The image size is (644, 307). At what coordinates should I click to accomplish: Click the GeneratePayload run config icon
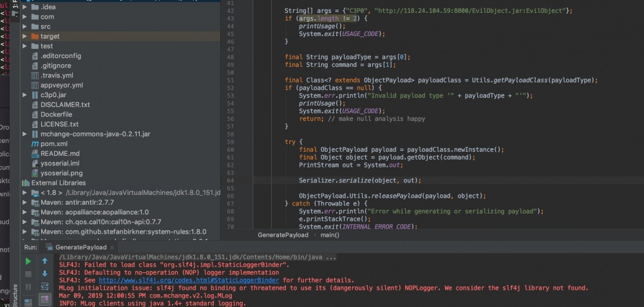(50, 247)
